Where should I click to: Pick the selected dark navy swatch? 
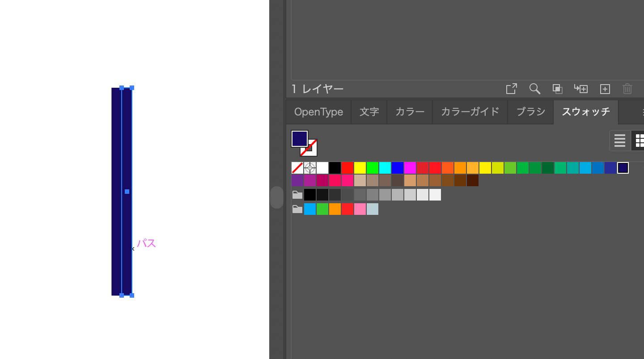point(623,168)
